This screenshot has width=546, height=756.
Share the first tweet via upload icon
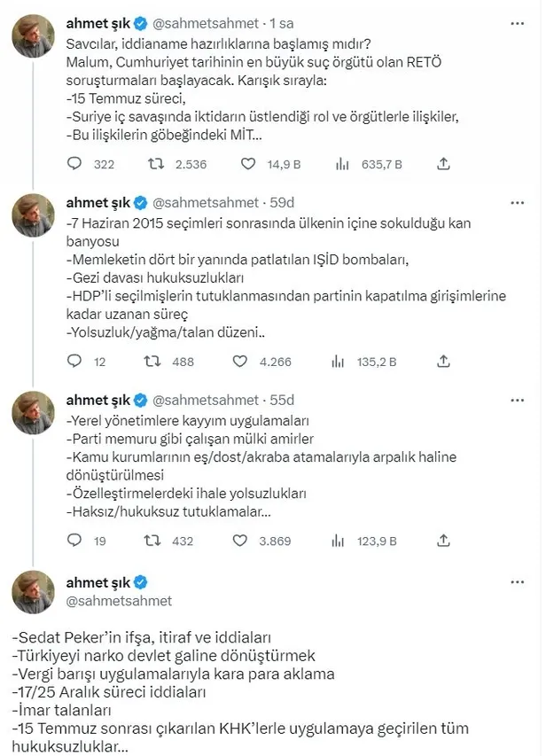(x=442, y=164)
